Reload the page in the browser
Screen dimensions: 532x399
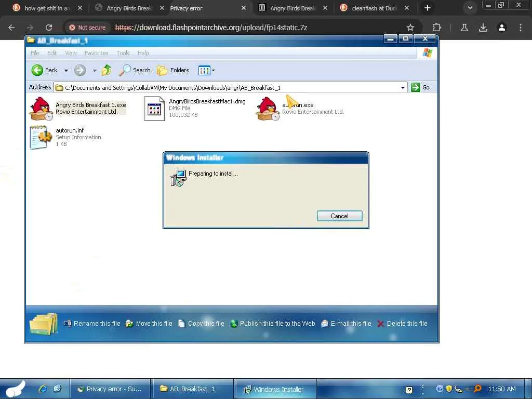click(x=49, y=28)
